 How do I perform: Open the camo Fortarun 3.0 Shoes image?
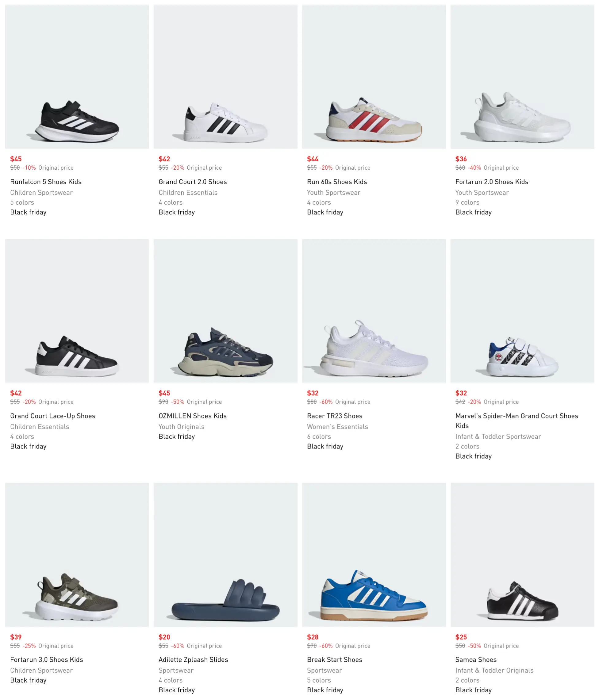[77, 555]
